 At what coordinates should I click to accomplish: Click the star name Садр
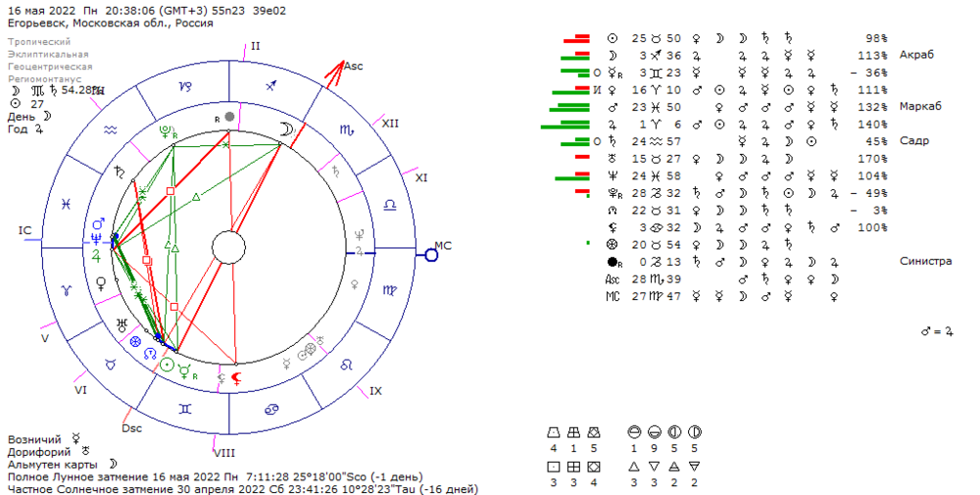click(x=913, y=140)
